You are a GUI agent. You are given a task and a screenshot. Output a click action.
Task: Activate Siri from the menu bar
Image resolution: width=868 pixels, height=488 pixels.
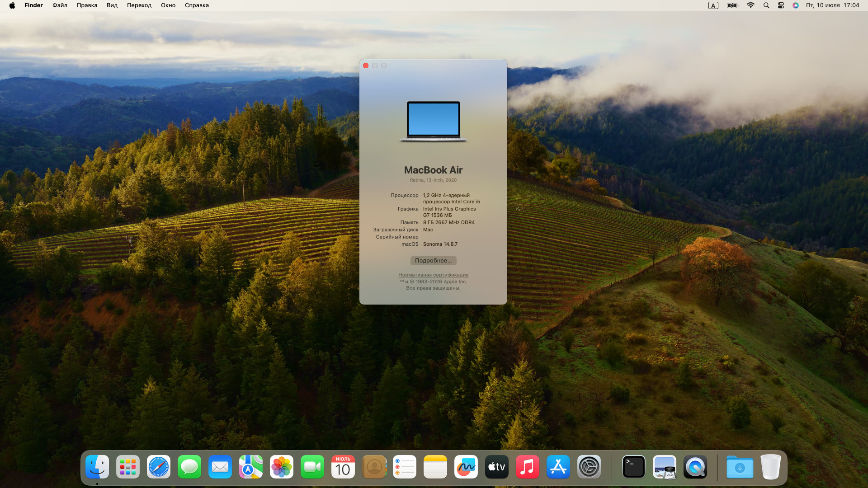(x=796, y=5)
